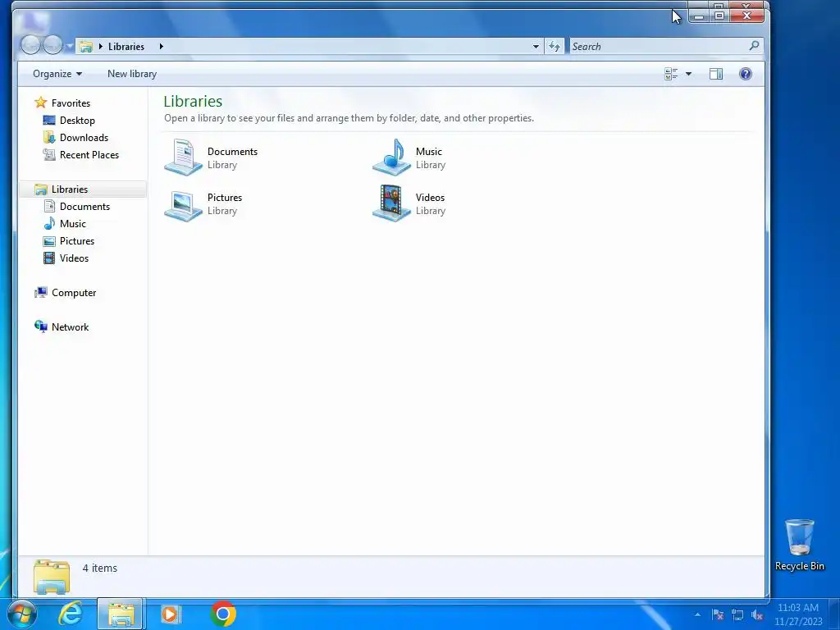Open the Help icon

pyautogui.click(x=745, y=74)
